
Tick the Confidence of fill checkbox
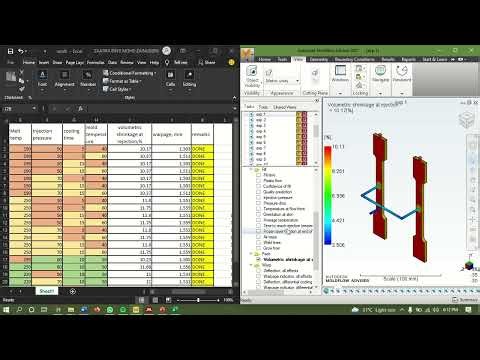point(258,186)
